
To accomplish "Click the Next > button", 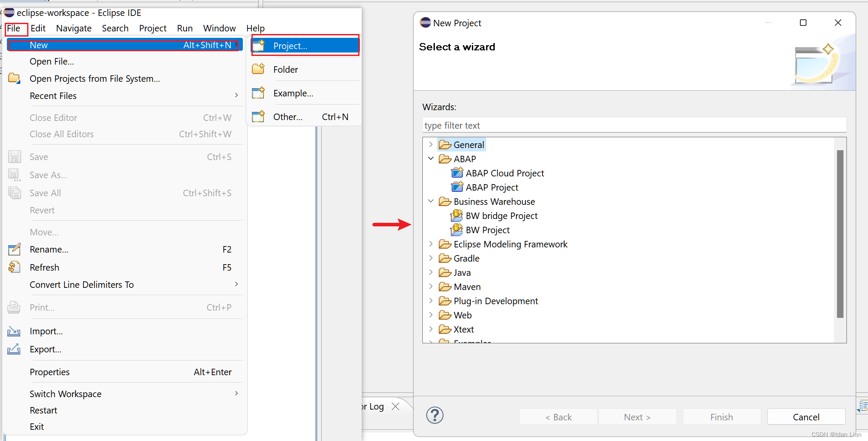I will pos(637,416).
